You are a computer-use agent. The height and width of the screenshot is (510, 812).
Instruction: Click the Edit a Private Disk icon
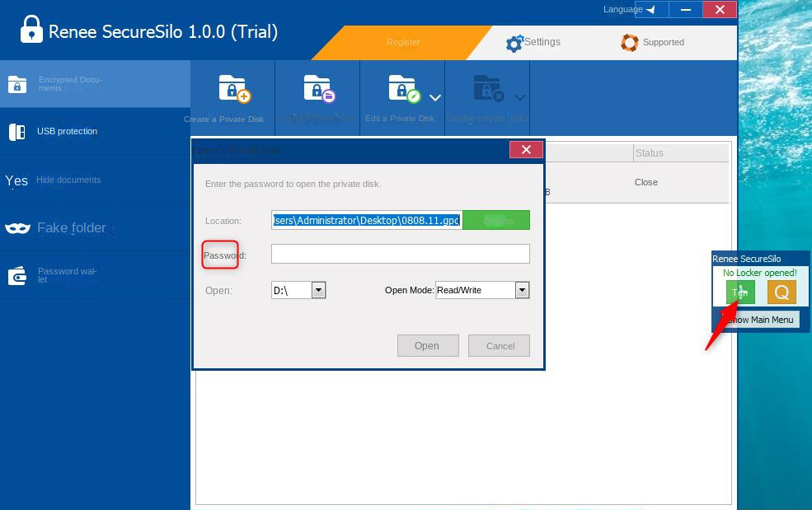tap(404, 89)
